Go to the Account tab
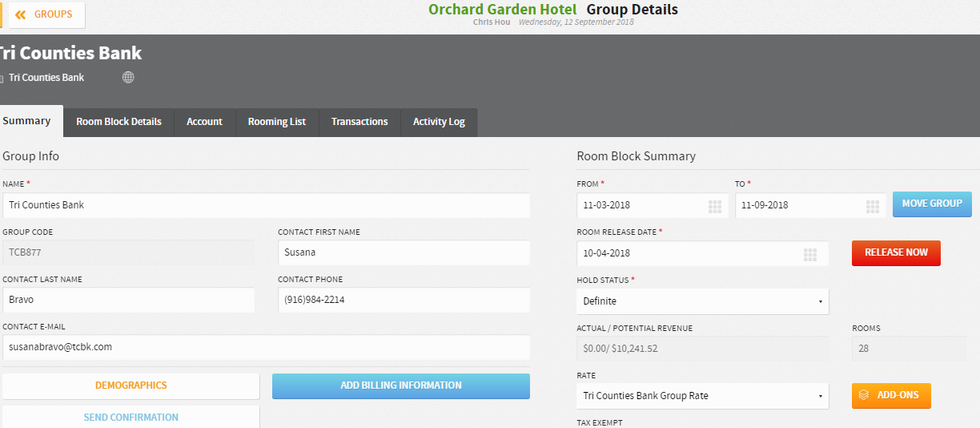 coord(204,122)
